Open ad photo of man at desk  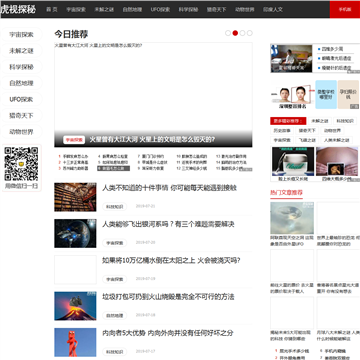291,58
